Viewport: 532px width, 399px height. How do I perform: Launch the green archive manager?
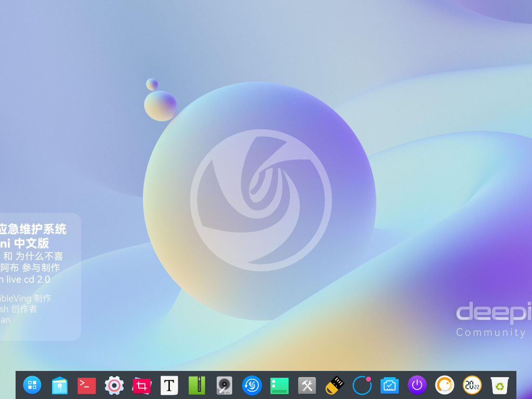click(197, 385)
